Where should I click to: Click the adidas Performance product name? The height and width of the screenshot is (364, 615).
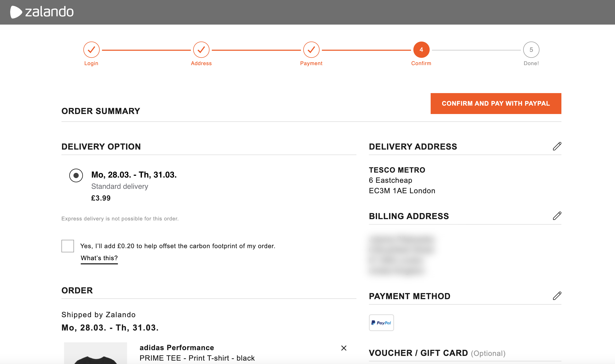click(x=177, y=348)
